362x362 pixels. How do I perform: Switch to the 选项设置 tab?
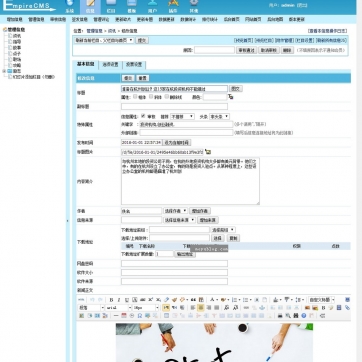point(111,64)
